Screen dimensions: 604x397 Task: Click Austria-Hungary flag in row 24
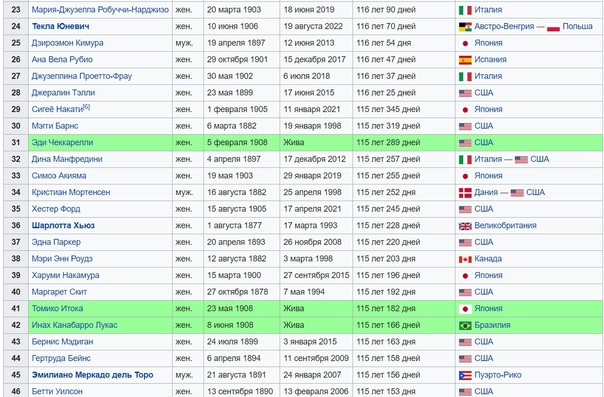tap(465, 27)
